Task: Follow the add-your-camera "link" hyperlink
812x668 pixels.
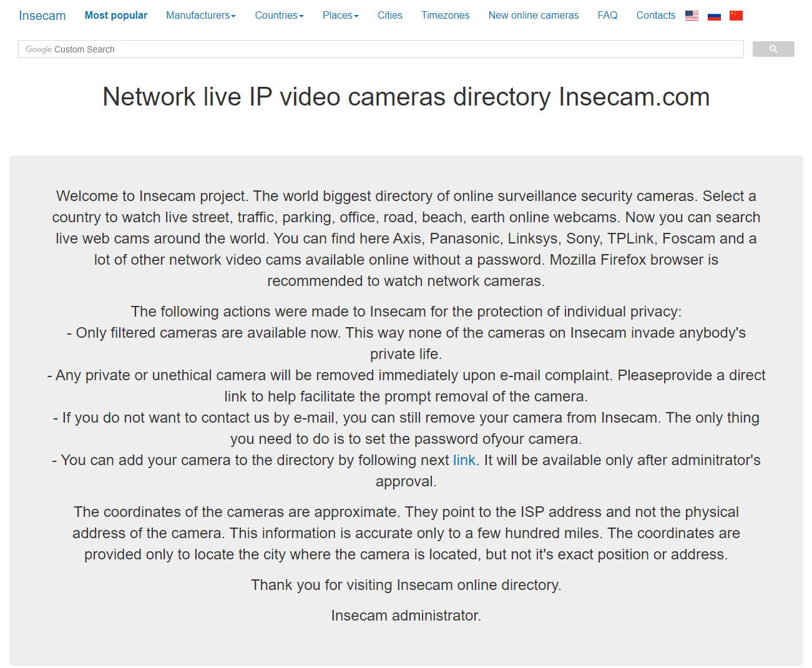Action: pyautogui.click(x=464, y=461)
